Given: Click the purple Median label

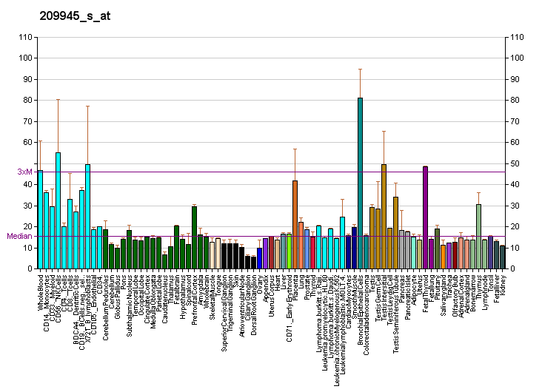Looking at the screenshot, I should point(20,236).
